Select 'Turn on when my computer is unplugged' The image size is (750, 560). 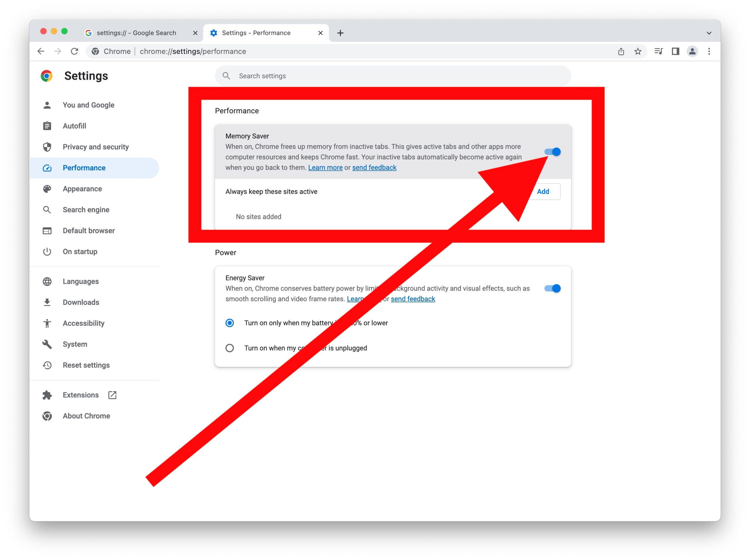click(230, 348)
